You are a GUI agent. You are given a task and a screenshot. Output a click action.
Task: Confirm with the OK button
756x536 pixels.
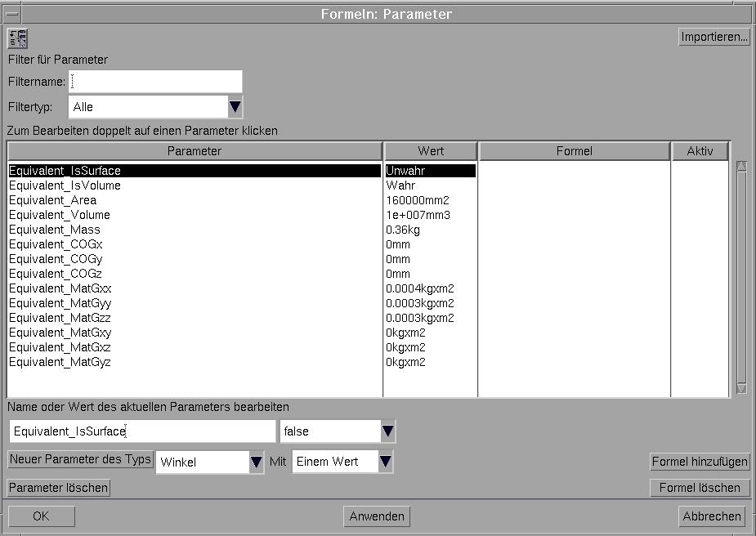click(41, 516)
